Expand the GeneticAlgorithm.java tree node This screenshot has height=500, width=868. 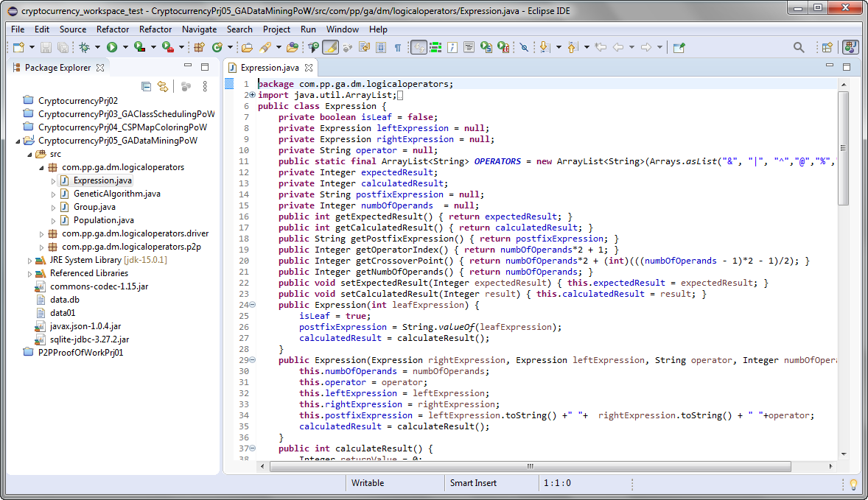pyautogui.click(x=53, y=194)
